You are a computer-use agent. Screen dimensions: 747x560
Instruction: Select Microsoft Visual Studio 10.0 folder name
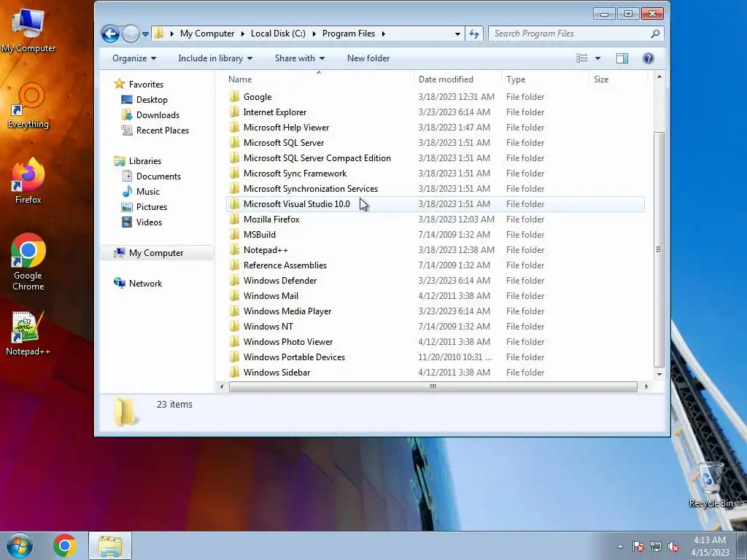(296, 204)
